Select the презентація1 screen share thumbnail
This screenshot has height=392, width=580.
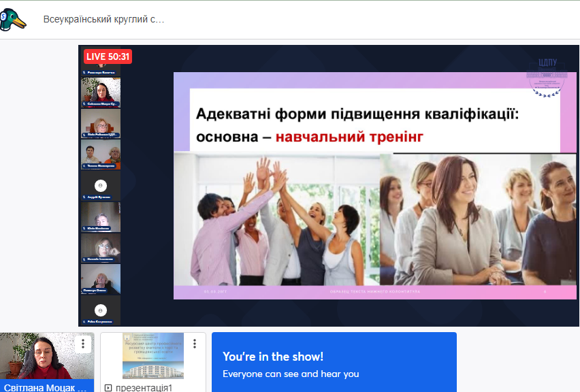(x=152, y=355)
